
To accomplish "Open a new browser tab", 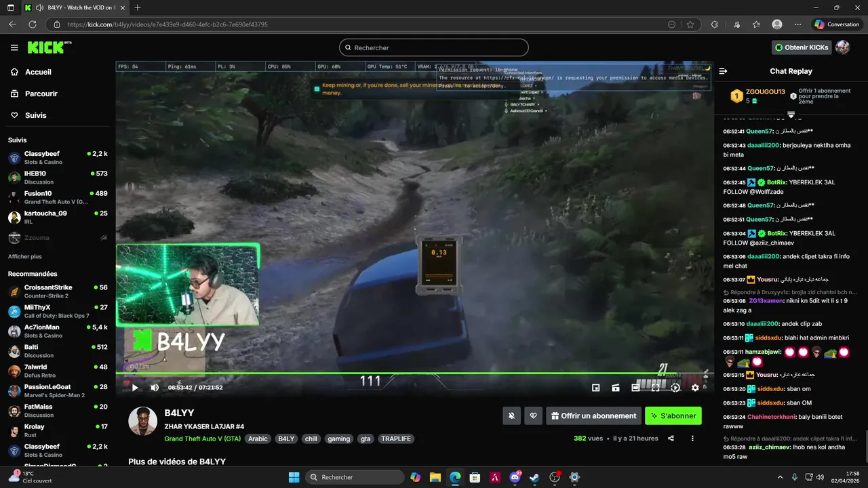I will click(138, 7).
